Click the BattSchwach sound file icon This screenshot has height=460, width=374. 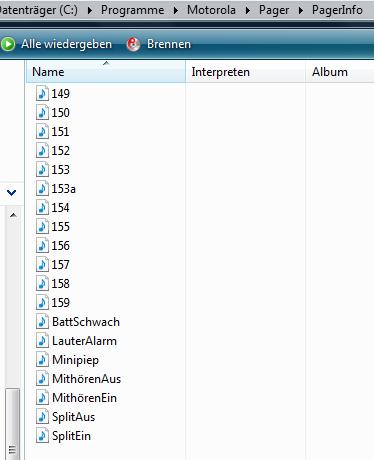[42, 322]
